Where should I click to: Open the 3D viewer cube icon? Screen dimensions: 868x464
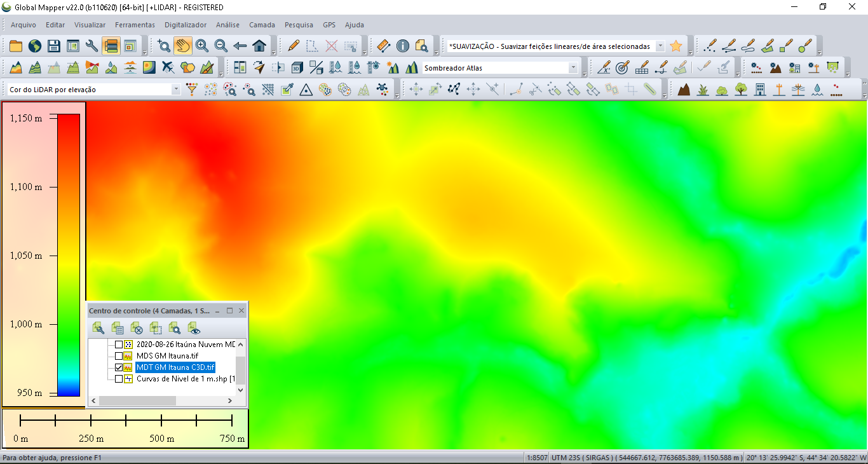pos(297,67)
